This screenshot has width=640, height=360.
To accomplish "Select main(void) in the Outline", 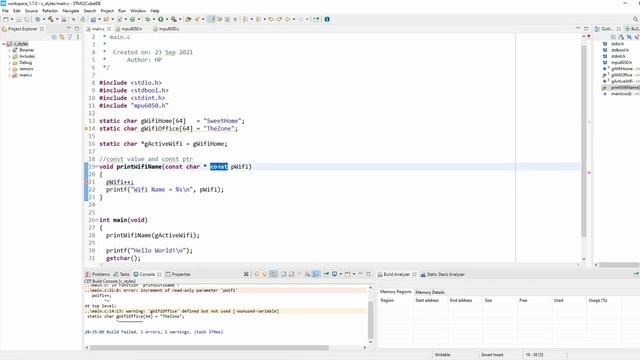I will pyautogui.click(x=621, y=94).
